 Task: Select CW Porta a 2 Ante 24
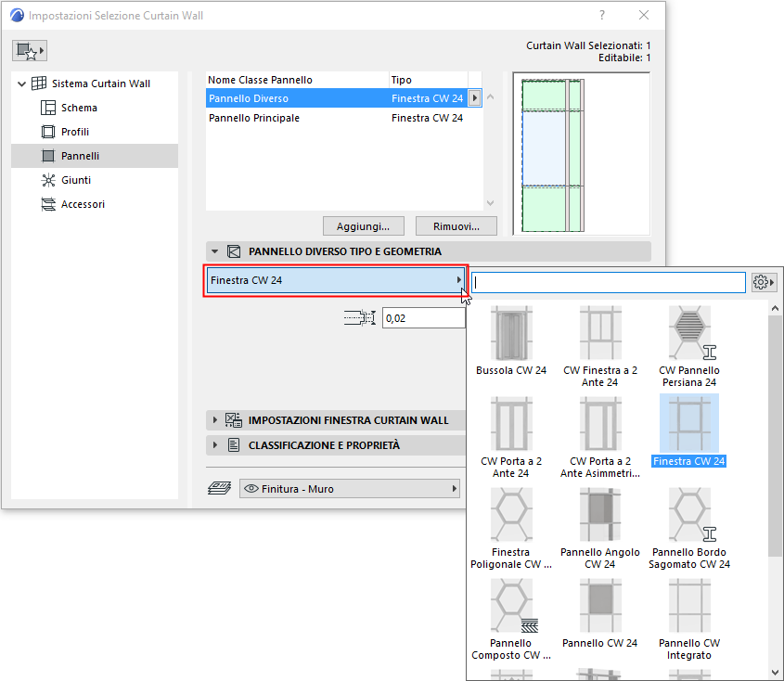(511, 425)
